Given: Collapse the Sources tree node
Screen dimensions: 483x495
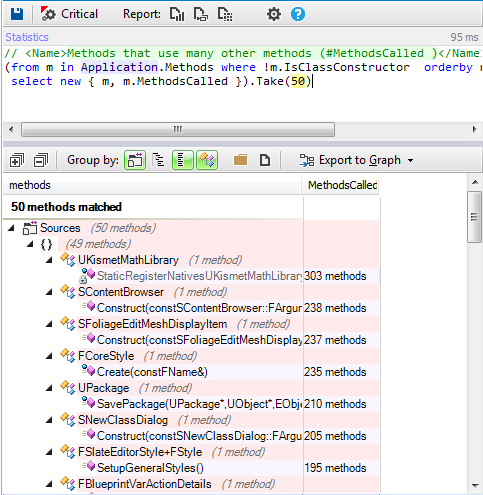Looking at the screenshot, I should click(x=11, y=228).
